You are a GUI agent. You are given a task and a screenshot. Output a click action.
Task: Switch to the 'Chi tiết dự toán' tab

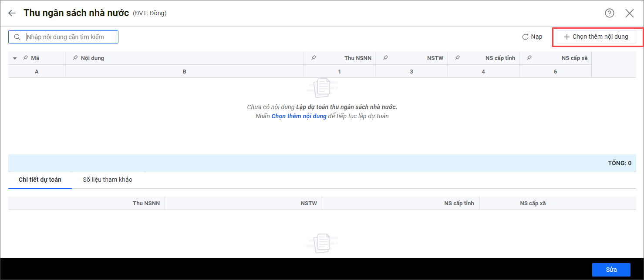40,180
